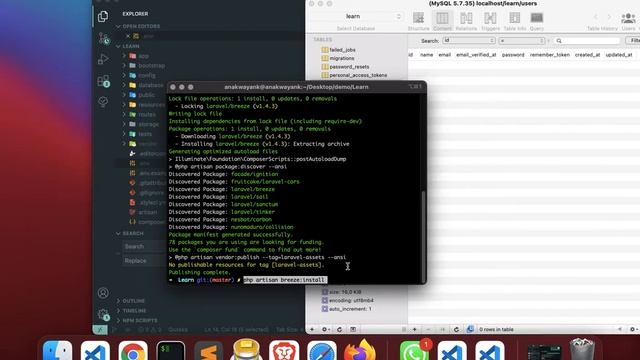Screen dimensions: 640x360
Task: Launch Finder from the Dock
Action: (58, 352)
